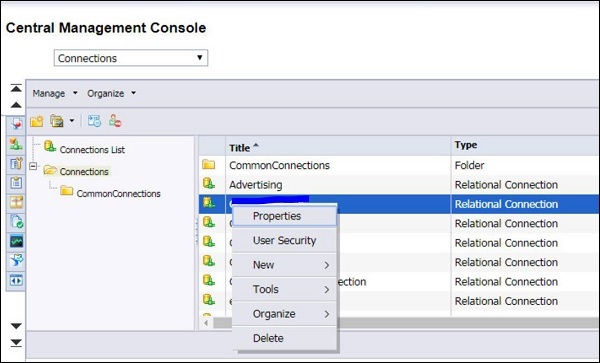
Task: Select the Advertising connection icon
Action: click(209, 184)
